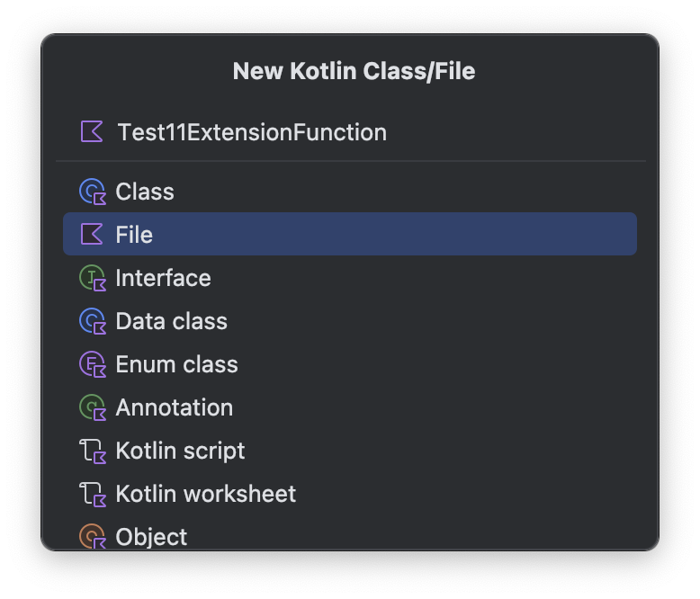Click the Interface type icon
The image size is (700, 599).
[x=93, y=278]
